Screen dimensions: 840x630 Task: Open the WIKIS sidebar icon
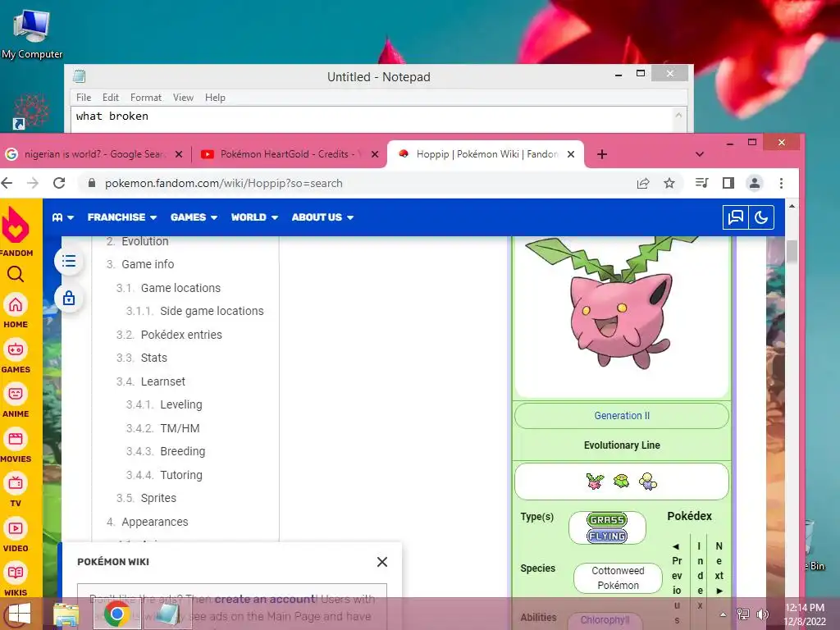tap(16, 573)
